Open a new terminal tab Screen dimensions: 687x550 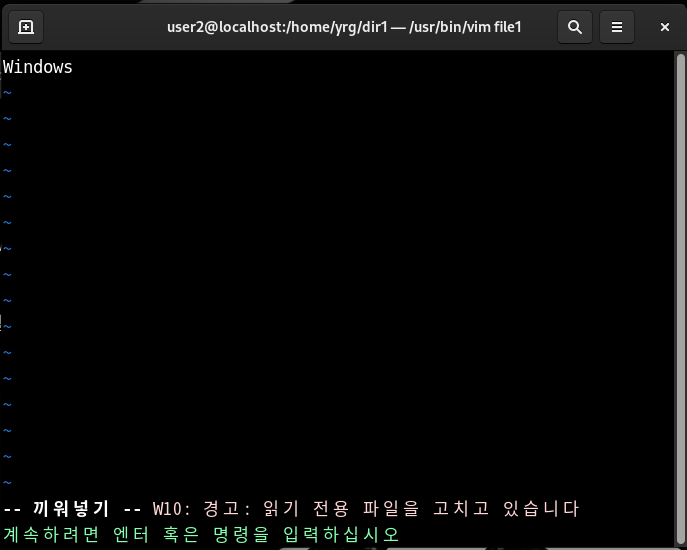tap(26, 27)
